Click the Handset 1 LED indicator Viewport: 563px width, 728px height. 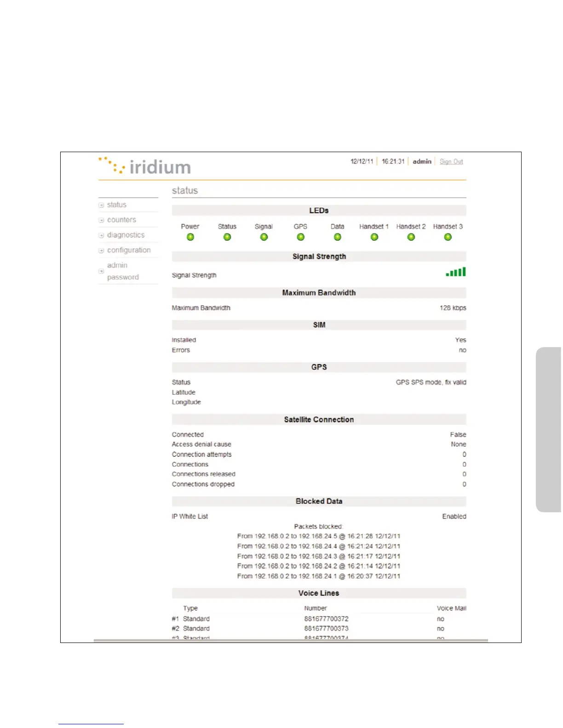coord(374,237)
